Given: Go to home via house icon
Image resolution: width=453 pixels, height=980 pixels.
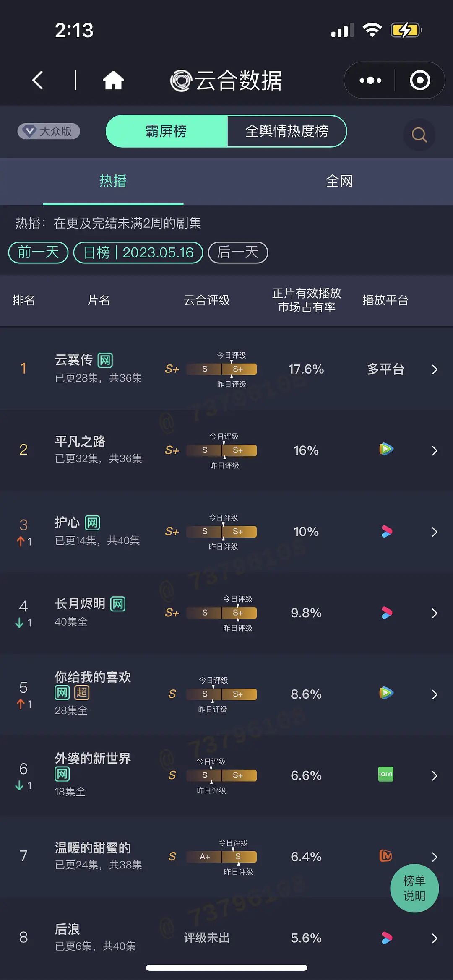Looking at the screenshot, I should coord(113,80).
